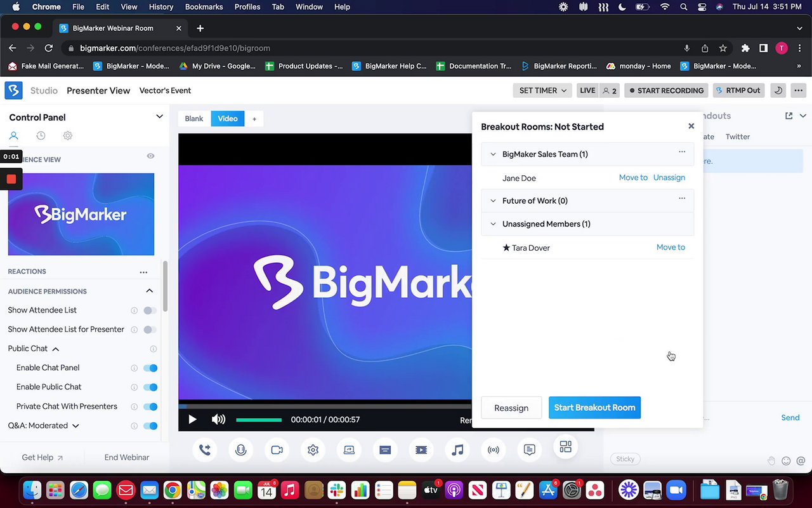
Task: Click START RECORDING button
Action: tap(666, 90)
